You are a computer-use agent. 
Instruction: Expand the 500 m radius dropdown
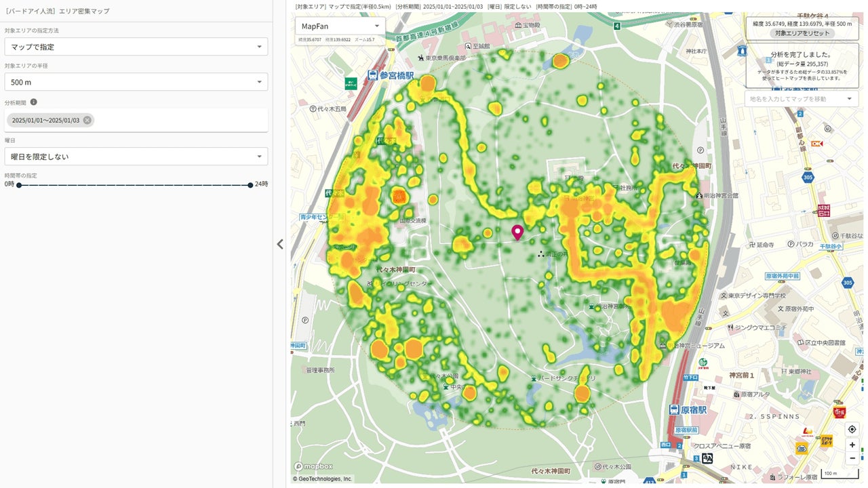136,82
